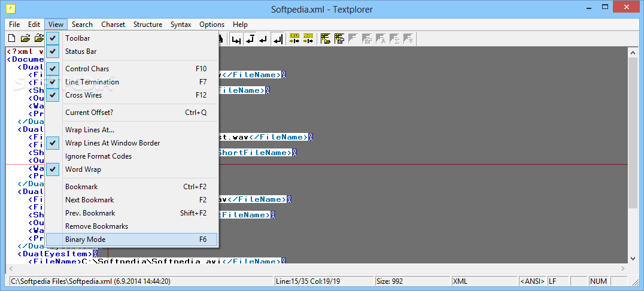Viewport: 644px width, 291px height.
Task: Toggle Line Termination display
Action: click(132, 82)
